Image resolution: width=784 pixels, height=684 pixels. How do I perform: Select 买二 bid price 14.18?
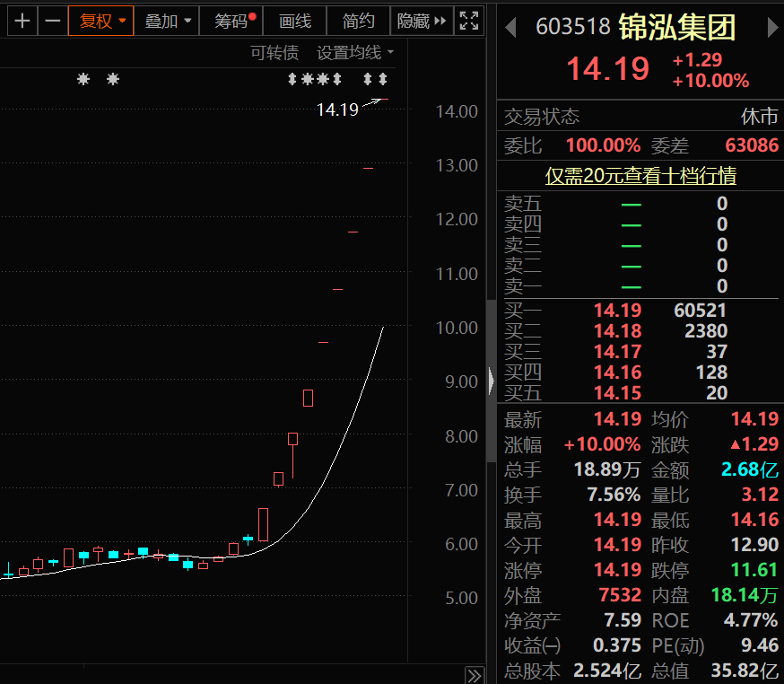coord(617,330)
